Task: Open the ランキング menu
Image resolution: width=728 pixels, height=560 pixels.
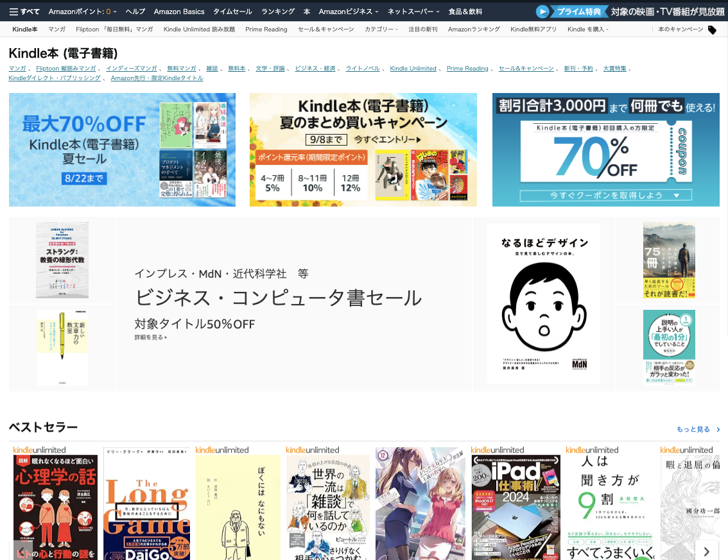Action: 278,12
